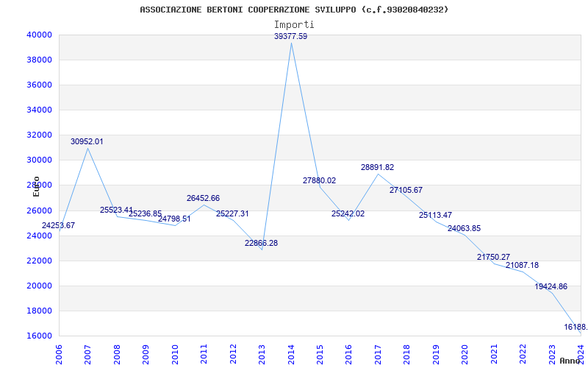Select the 21750.27 data label
The width and height of the screenshot is (588, 368).
[493, 257]
